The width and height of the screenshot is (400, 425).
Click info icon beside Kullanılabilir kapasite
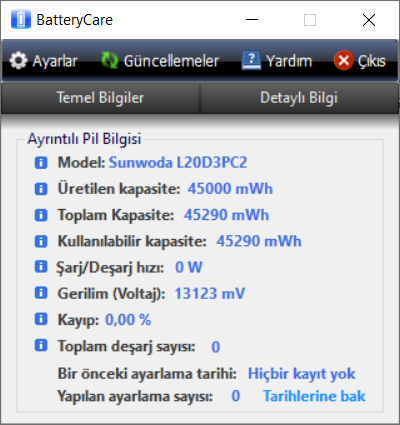click(41, 241)
